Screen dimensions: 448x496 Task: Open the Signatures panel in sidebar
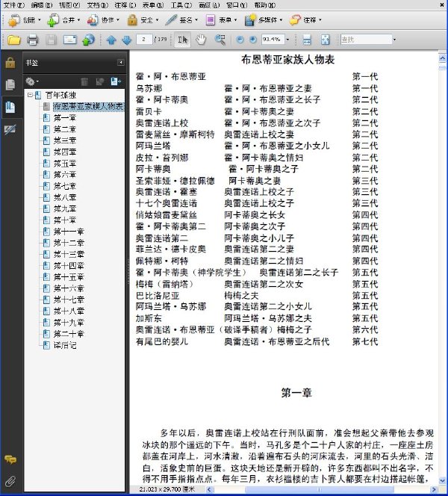tap(10, 130)
